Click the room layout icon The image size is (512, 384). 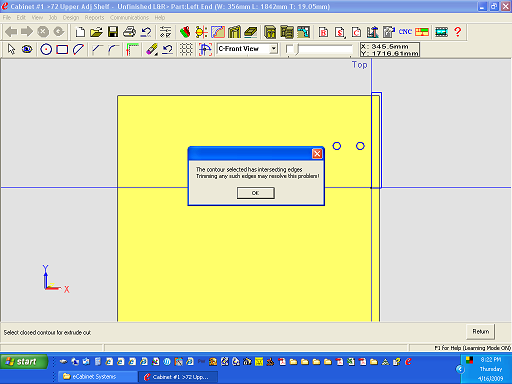pos(303,32)
